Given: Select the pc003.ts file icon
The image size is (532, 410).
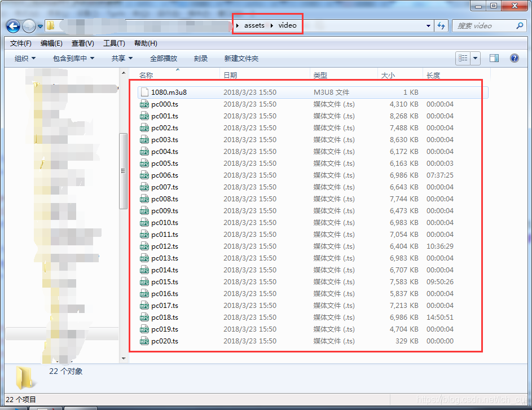Looking at the screenshot, I should [x=144, y=140].
